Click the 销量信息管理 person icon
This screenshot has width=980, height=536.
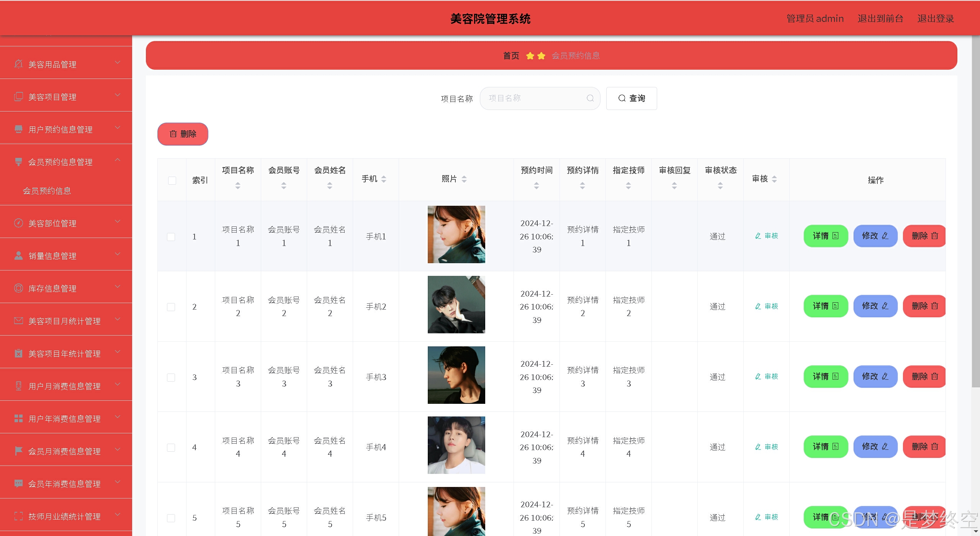coord(18,256)
